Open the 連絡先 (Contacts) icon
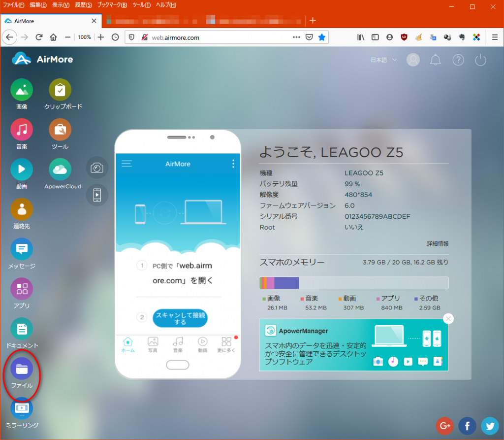 click(x=22, y=209)
